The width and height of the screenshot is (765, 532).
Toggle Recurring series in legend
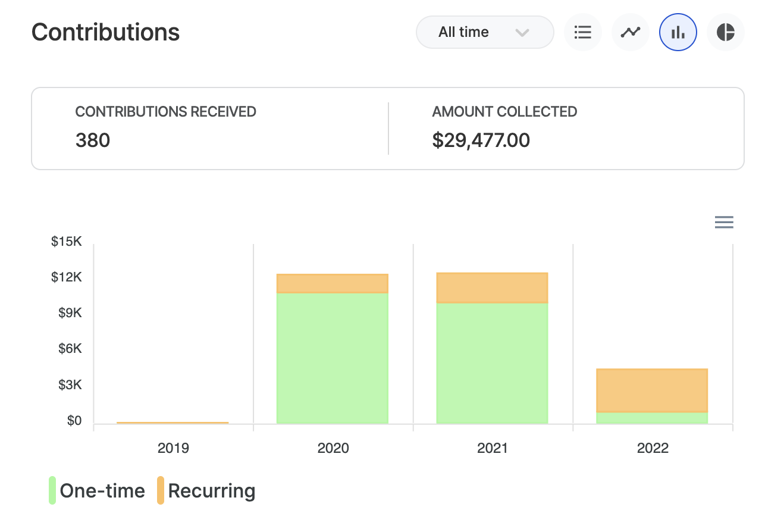pyautogui.click(x=212, y=491)
